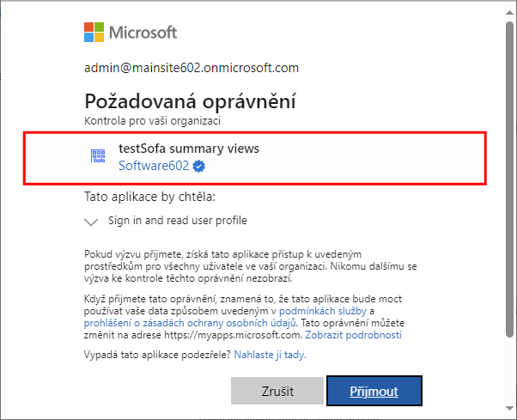517x420 pixels.
Task: Click the Microsoft four-color logo
Action: (x=94, y=33)
